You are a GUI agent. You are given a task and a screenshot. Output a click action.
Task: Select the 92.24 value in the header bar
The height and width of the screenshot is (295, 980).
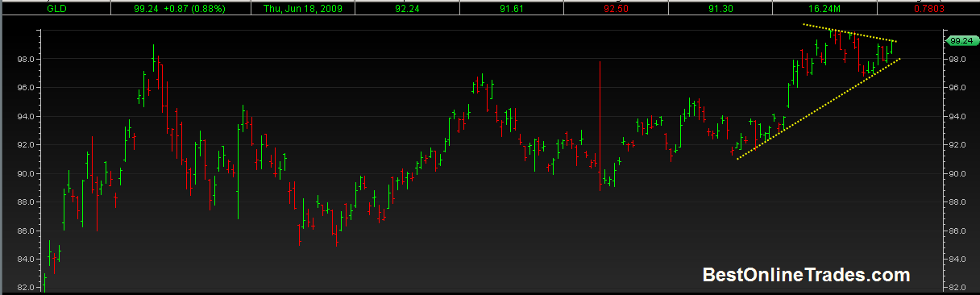407,8
